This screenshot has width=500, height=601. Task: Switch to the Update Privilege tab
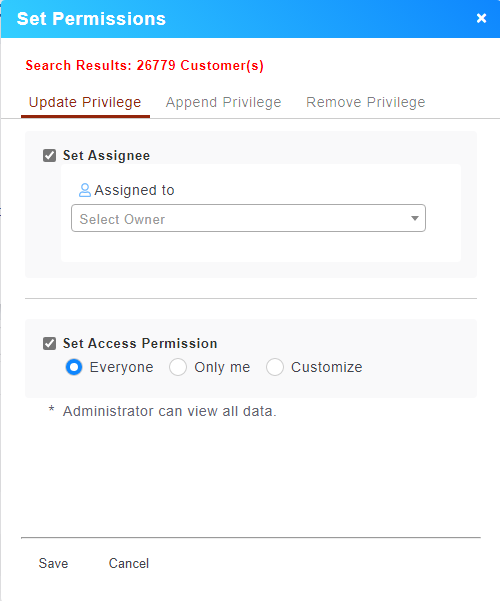tap(85, 102)
